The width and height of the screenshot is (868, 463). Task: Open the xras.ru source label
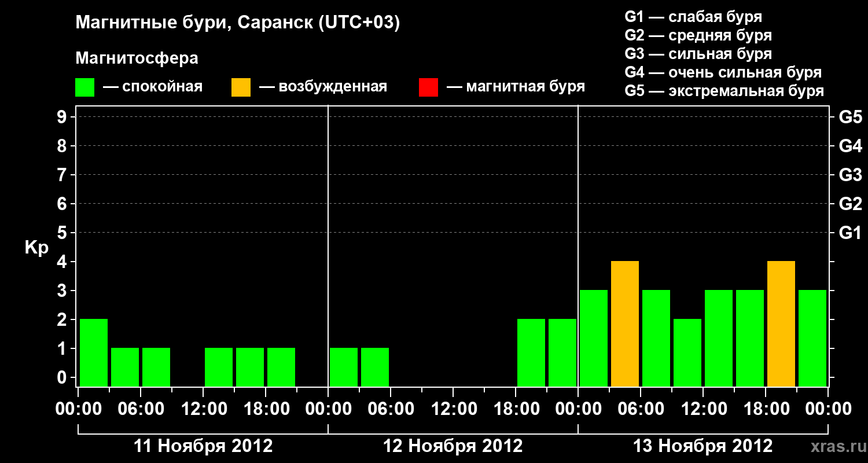point(838,446)
